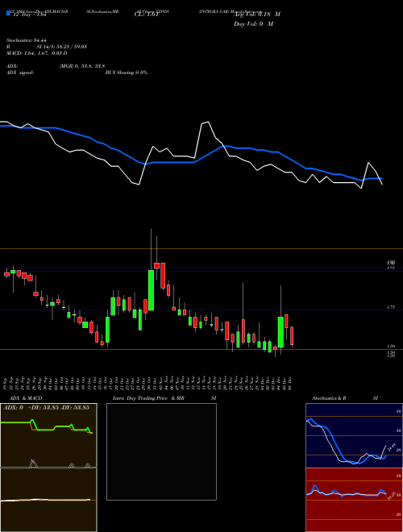Click the '(MGR) 0, 53.8, 53.8' ADX values
403x532 pixels.
pyautogui.click(x=81, y=66)
